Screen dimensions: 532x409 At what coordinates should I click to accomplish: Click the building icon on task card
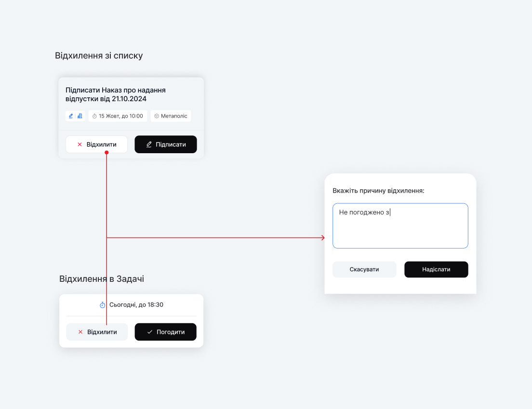click(x=80, y=116)
